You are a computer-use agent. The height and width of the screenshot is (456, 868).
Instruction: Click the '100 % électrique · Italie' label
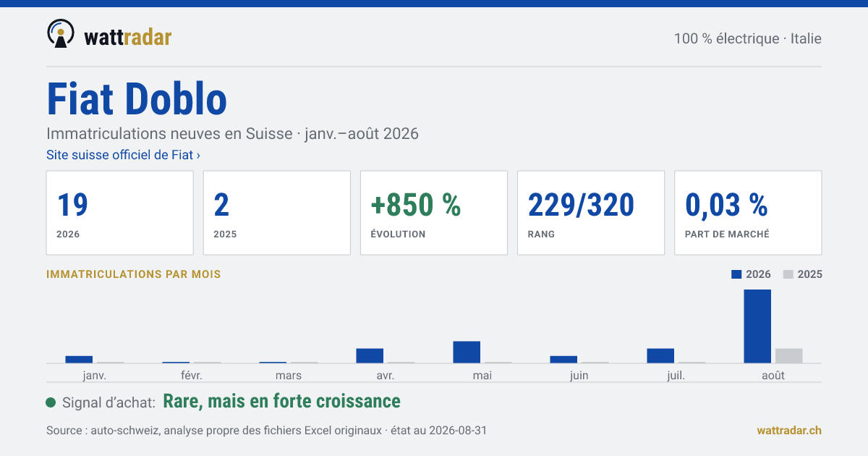(x=748, y=38)
